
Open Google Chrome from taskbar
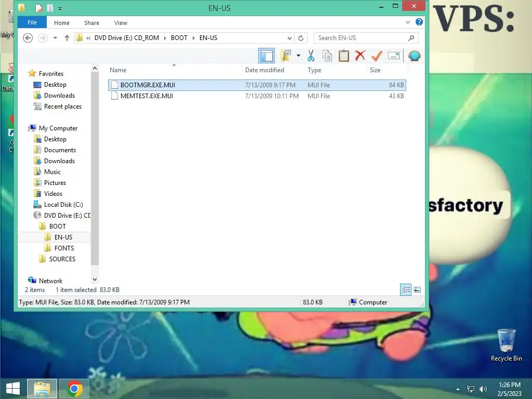[x=74, y=389]
